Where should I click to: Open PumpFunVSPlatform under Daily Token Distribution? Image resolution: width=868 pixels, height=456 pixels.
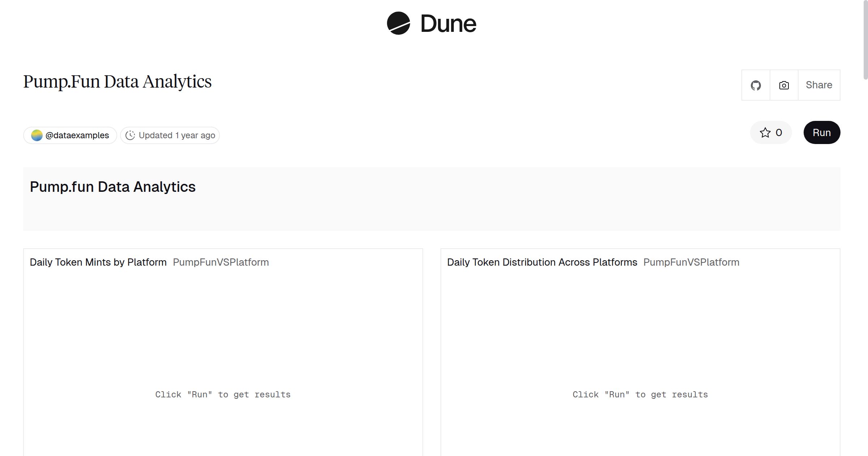click(x=692, y=262)
